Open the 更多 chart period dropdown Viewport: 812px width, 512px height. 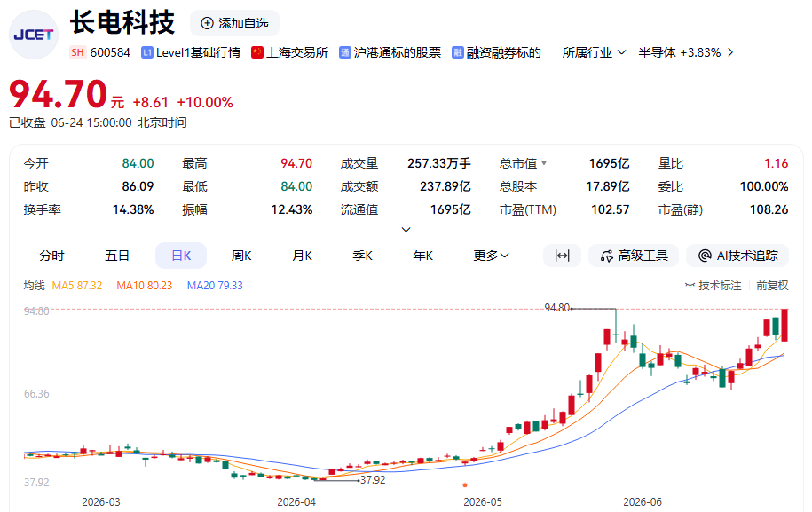point(491,256)
